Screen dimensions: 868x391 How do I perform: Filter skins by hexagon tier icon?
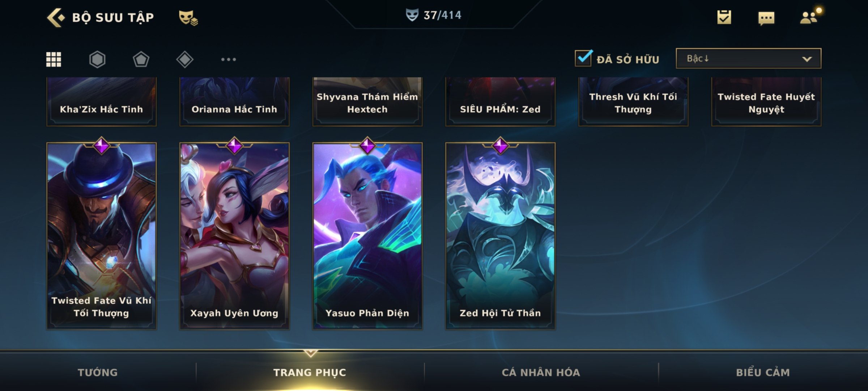click(97, 59)
